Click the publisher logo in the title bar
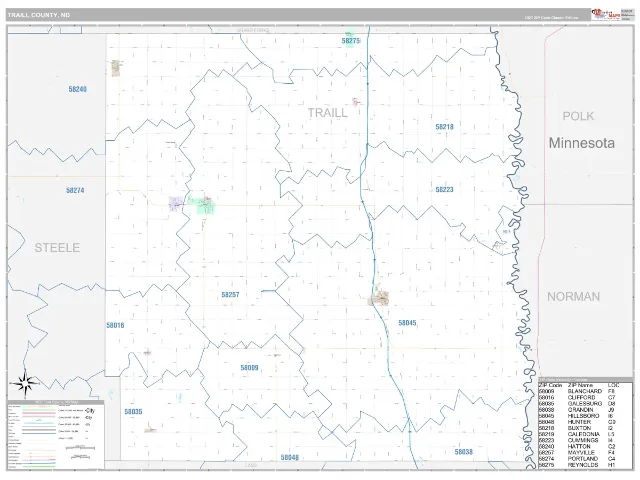This screenshot has height=480, width=640. pyautogui.click(x=606, y=14)
